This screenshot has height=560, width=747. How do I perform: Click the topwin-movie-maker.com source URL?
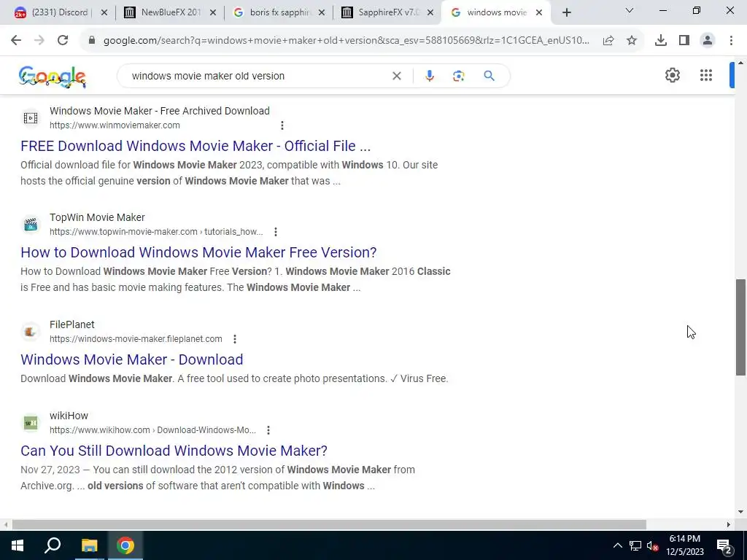pyautogui.click(x=156, y=232)
